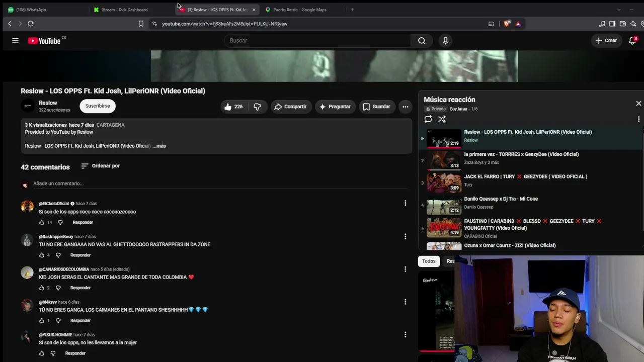Bookmark this page in the address bar

point(141,24)
